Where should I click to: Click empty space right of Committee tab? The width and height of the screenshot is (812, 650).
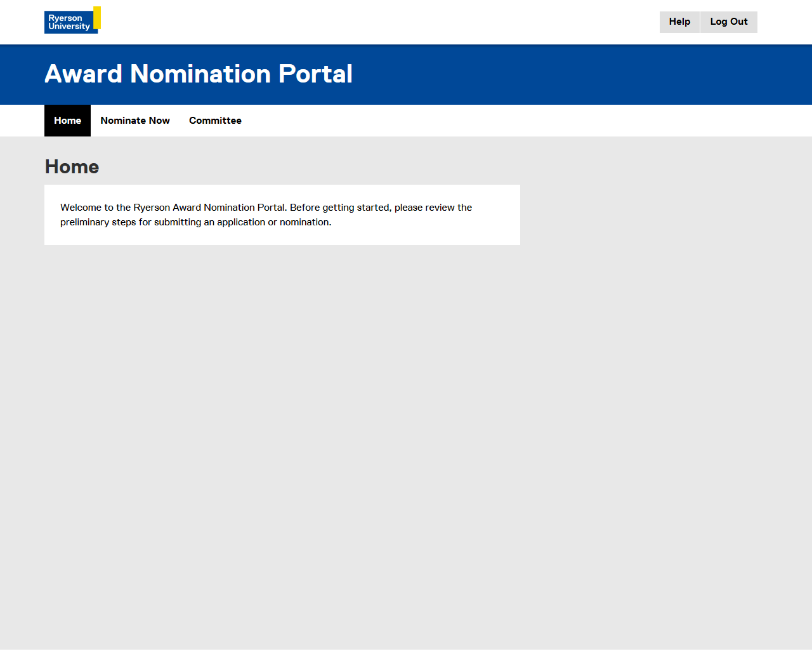click(507, 121)
